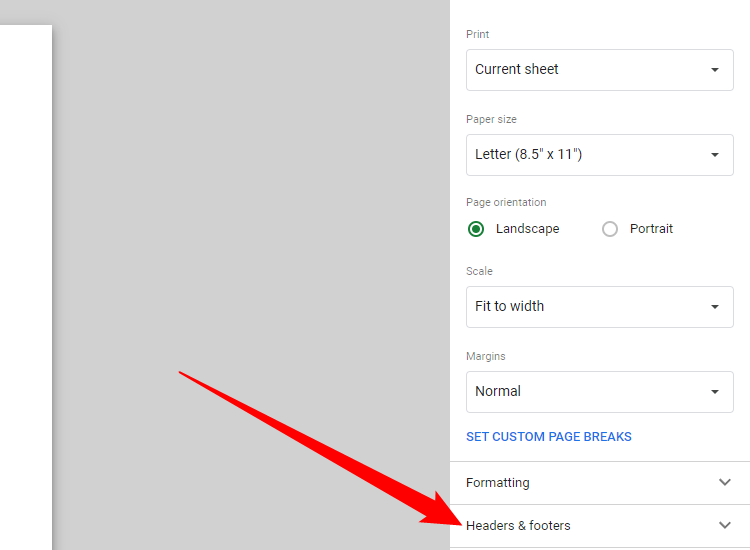Image resolution: width=750 pixels, height=550 pixels.
Task: Choose orientation by clicking the Portrait label
Action: coord(651,229)
